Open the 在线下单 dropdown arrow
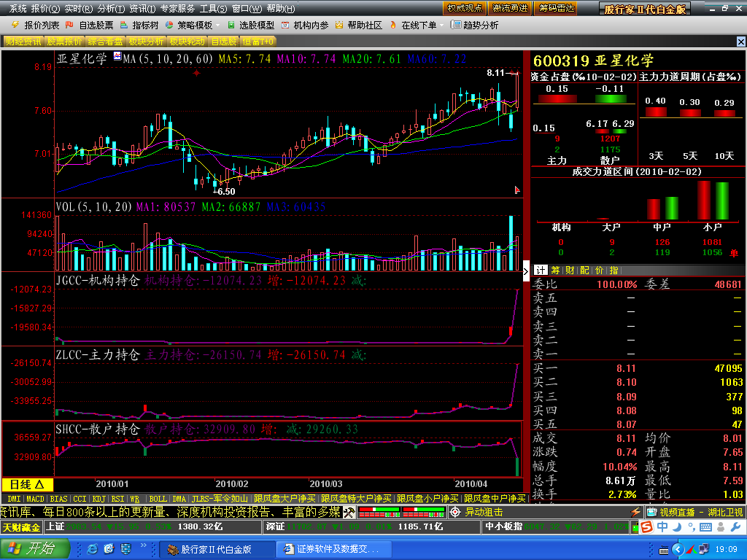 [441, 26]
